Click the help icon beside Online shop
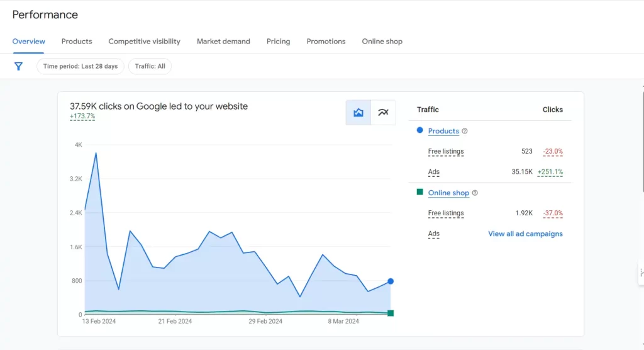This screenshot has width=644, height=350. point(475,193)
